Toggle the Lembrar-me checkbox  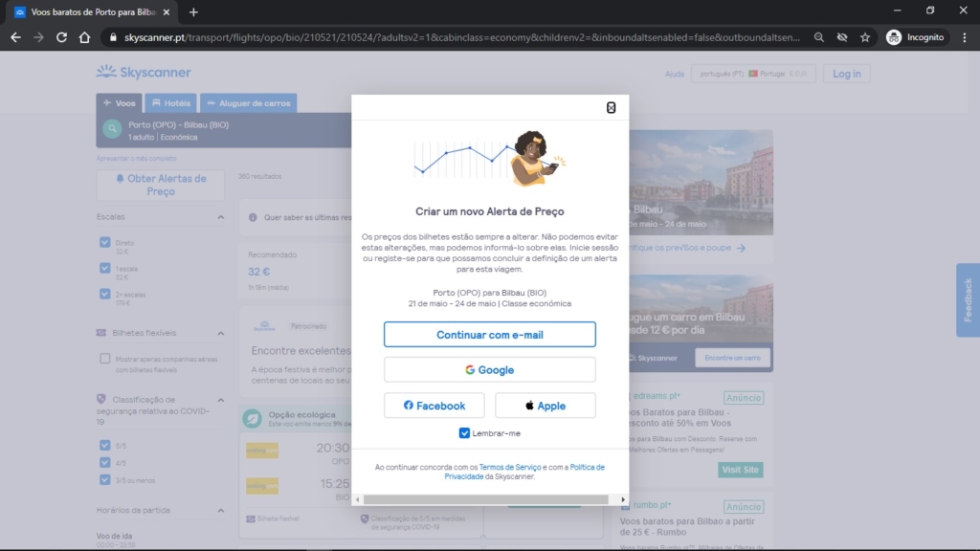(x=464, y=433)
